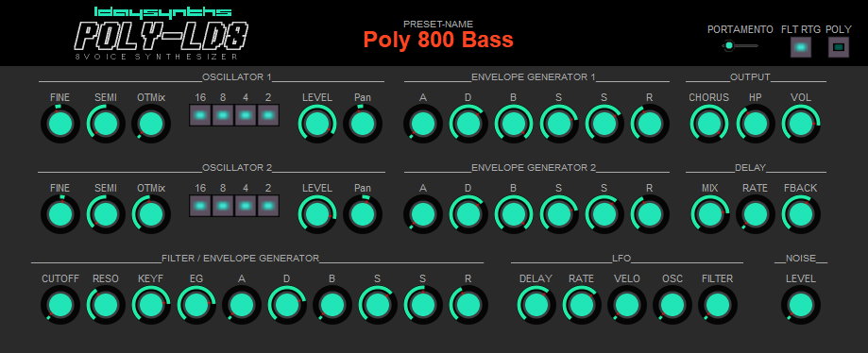Toggle Oscillator 1 octave 16 button

click(x=200, y=116)
